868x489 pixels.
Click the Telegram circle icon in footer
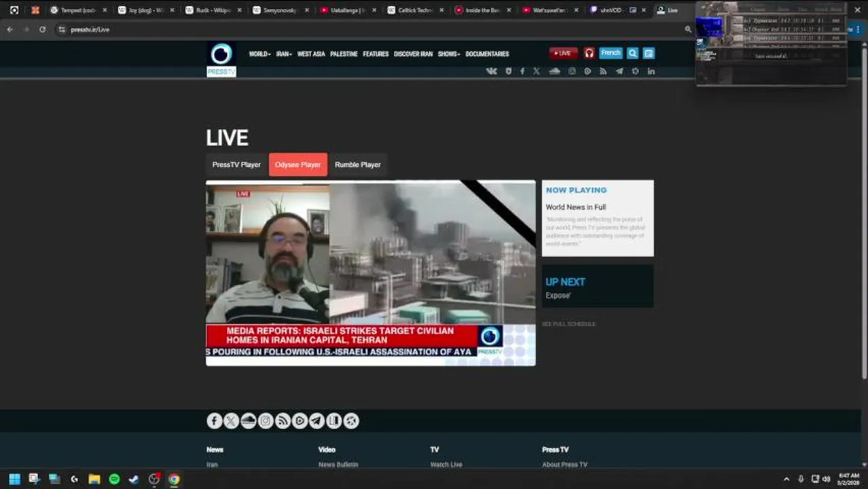click(x=317, y=421)
